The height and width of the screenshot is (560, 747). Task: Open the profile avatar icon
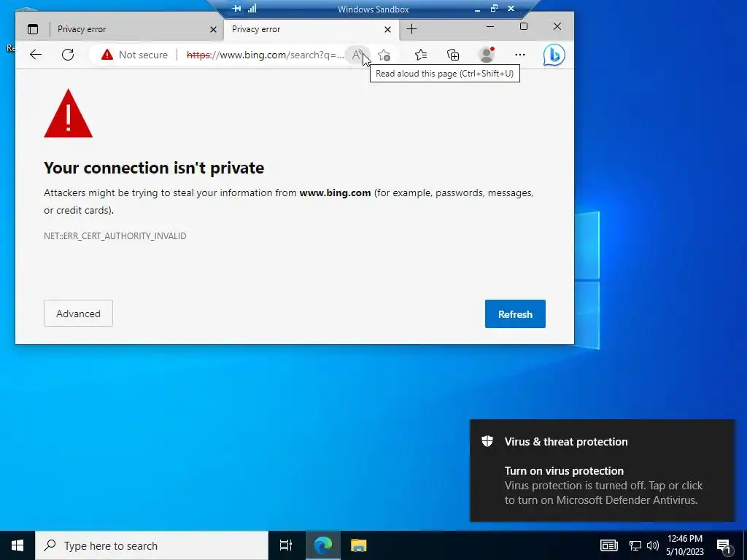[487, 55]
